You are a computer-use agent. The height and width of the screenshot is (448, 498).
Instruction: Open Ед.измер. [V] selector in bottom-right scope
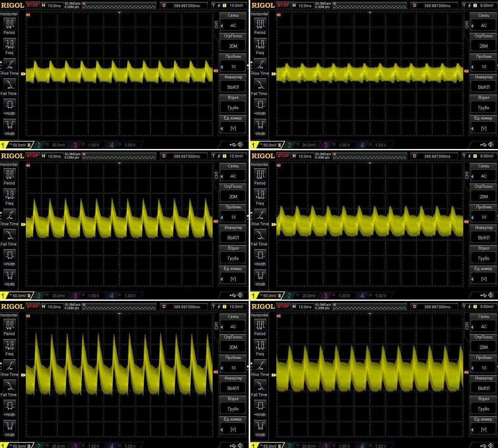pyautogui.click(x=483, y=429)
